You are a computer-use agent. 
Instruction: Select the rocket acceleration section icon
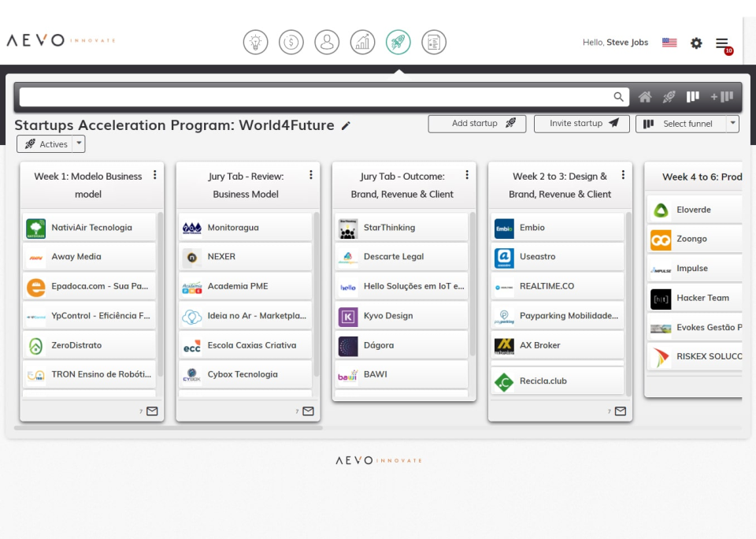(x=398, y=42)
